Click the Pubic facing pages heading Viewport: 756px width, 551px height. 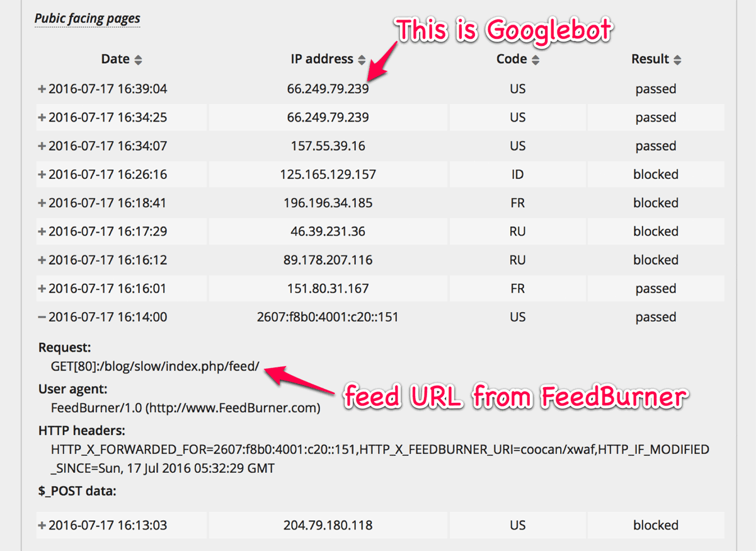[x=87, y=18]
